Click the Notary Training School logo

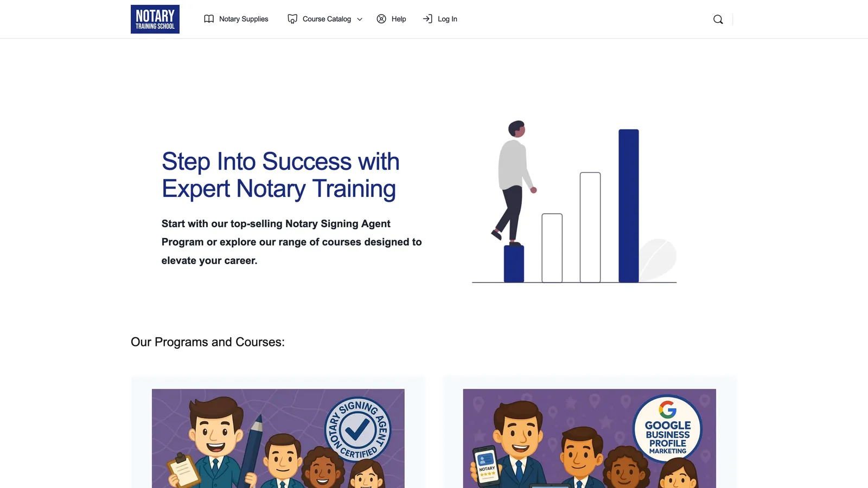point(155,19)
